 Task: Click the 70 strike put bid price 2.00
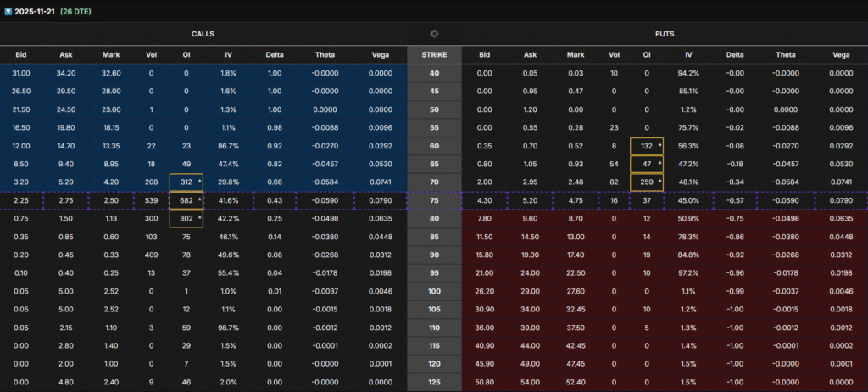[486, 181]
